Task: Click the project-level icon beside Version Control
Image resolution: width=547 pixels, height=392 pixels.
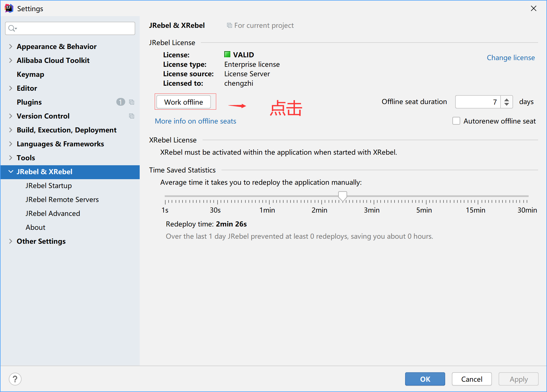Action: tap(132, 116)
